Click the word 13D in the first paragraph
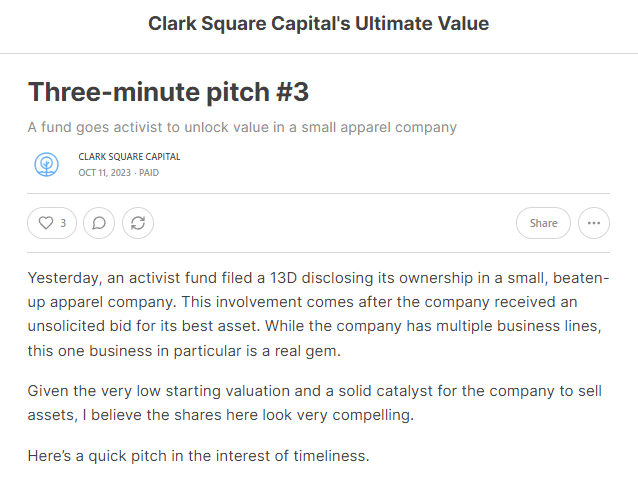Screen dimensions: 638x491 (284, 278)
